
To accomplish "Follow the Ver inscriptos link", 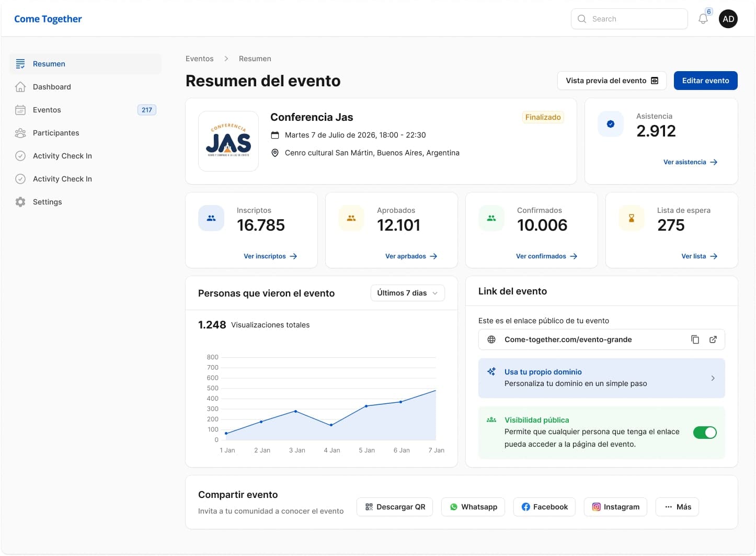I will 270,256.
